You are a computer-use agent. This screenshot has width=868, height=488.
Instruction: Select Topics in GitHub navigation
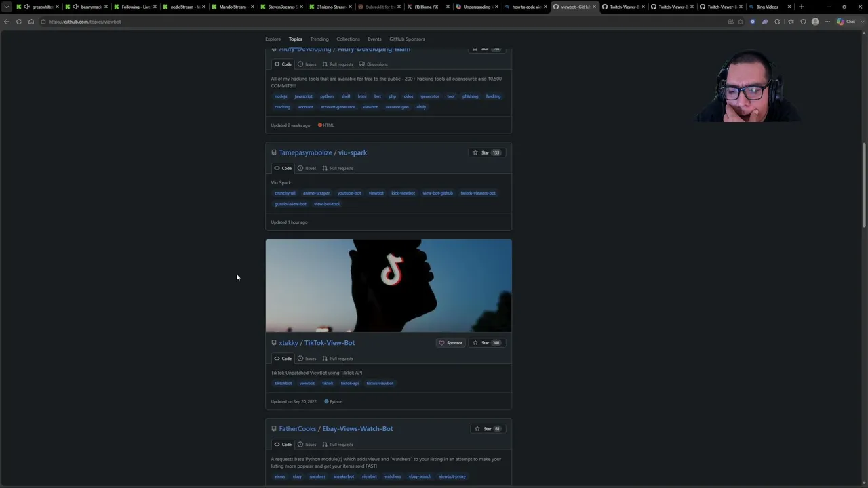point(295,39)
